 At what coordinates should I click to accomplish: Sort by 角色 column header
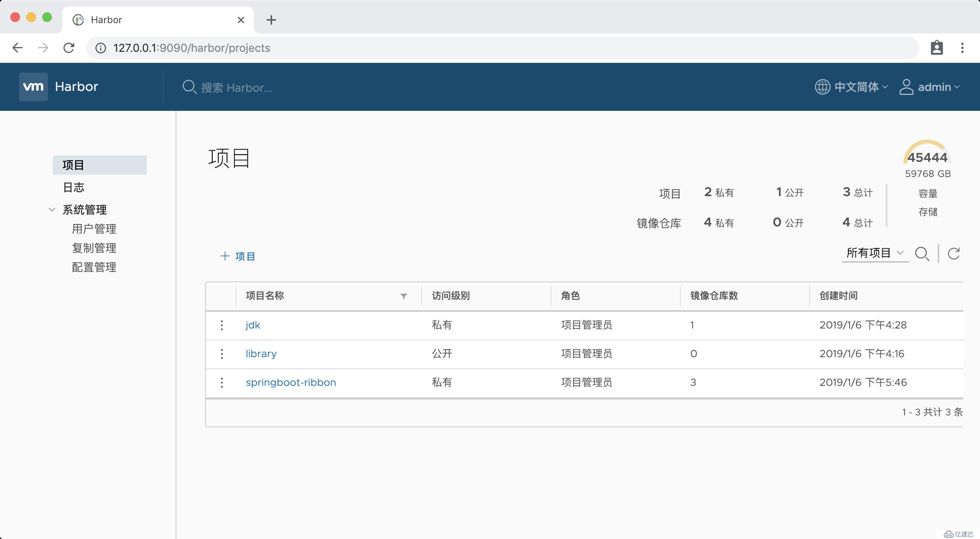pos(571,296)
